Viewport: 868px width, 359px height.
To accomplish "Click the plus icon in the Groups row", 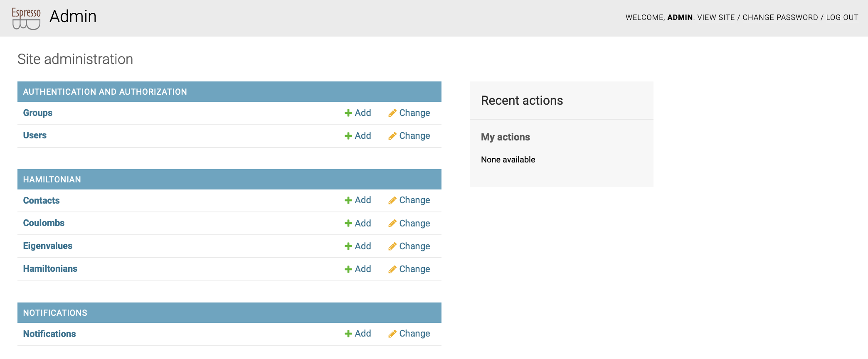I will (x=348, y=113).
